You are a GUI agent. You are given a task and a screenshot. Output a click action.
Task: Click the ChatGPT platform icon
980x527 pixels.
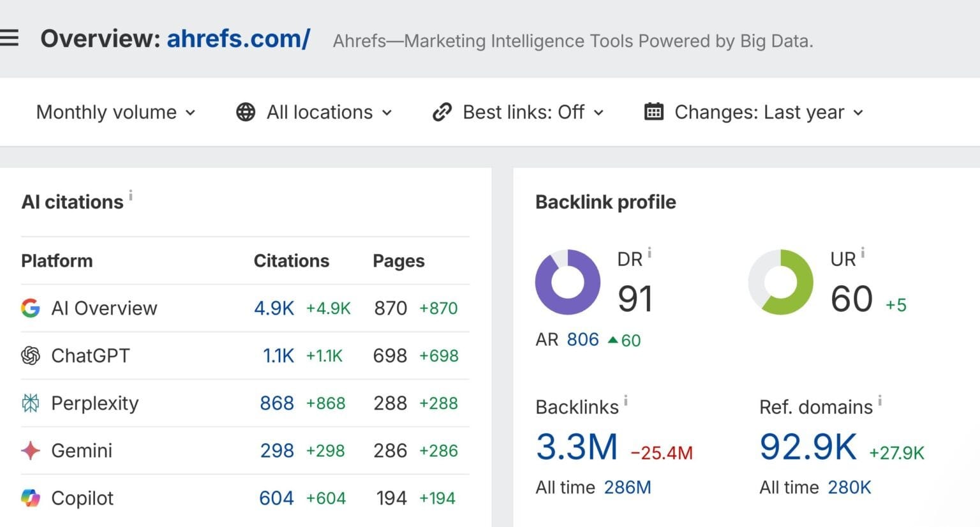30,355
